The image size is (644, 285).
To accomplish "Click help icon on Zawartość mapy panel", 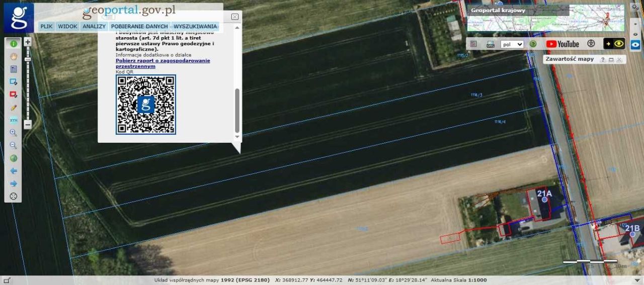I will pos(603,59).
